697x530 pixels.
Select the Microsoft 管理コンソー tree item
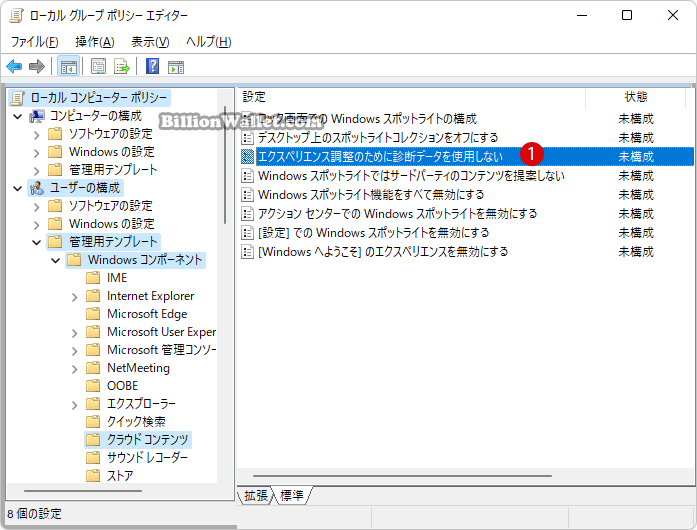[x=162, y=350]
